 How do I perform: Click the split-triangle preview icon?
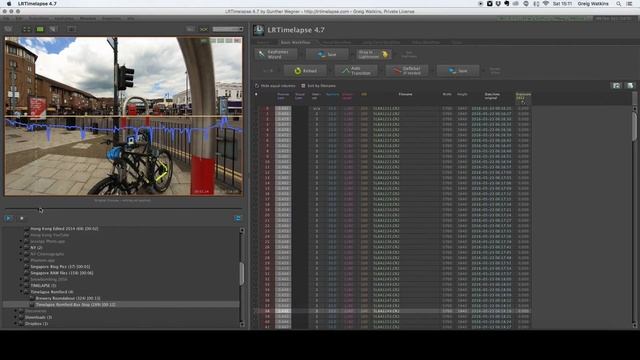pos(53,29)
